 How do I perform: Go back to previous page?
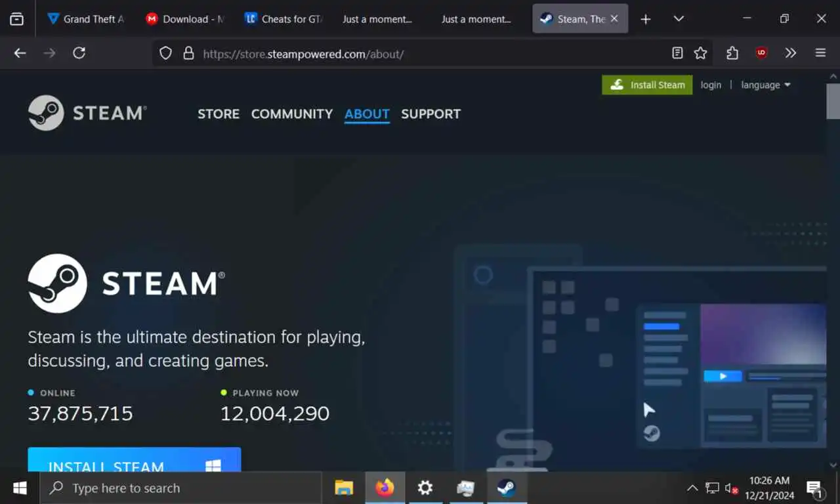point(20,53)
